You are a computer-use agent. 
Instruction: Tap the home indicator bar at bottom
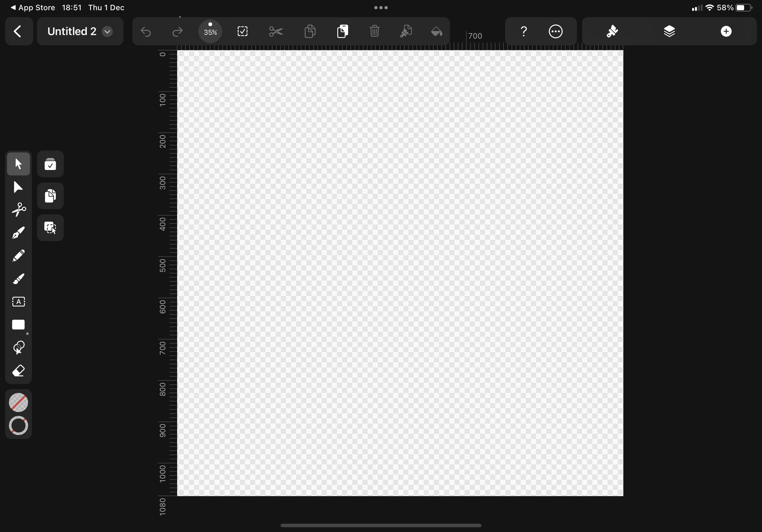click(381, 525)
